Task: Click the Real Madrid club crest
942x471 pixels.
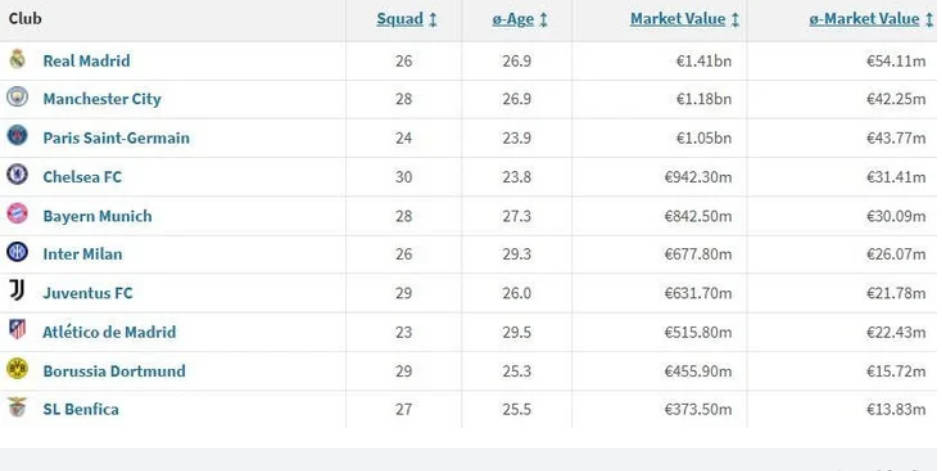Action: pyautogui.click(x=17, y=59)
